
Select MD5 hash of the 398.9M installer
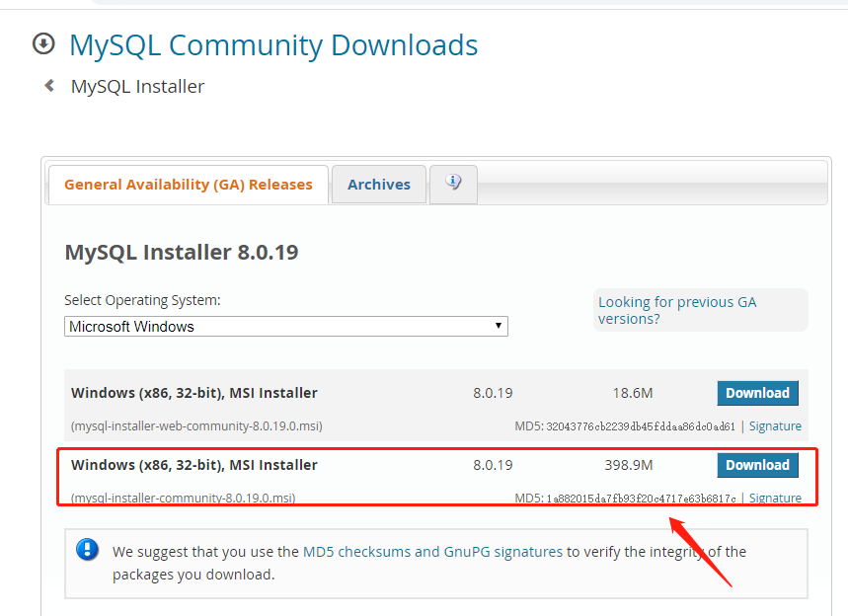(641, 499)
